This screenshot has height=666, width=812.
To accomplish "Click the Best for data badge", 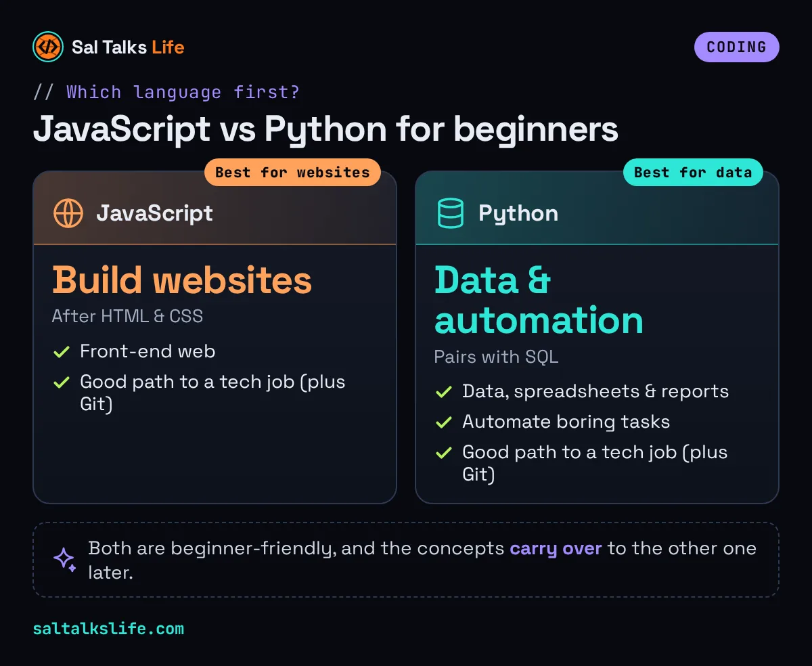I will (x=693, y=173).
